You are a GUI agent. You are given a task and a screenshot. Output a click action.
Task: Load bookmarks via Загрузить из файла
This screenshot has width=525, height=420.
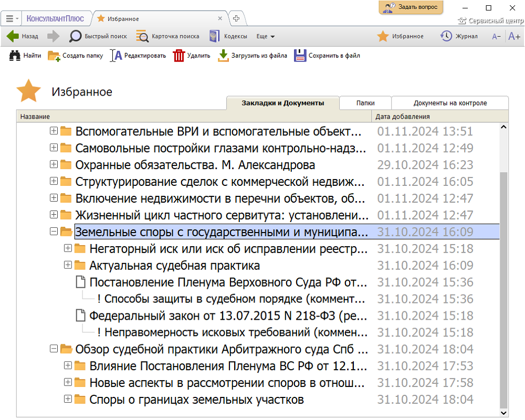[x=224, y=56]
